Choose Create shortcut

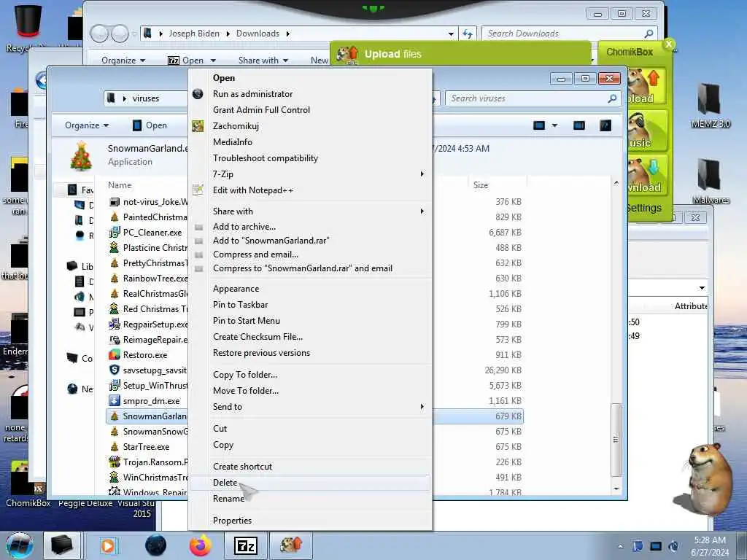pyautogui.click(x=242, y=467)
